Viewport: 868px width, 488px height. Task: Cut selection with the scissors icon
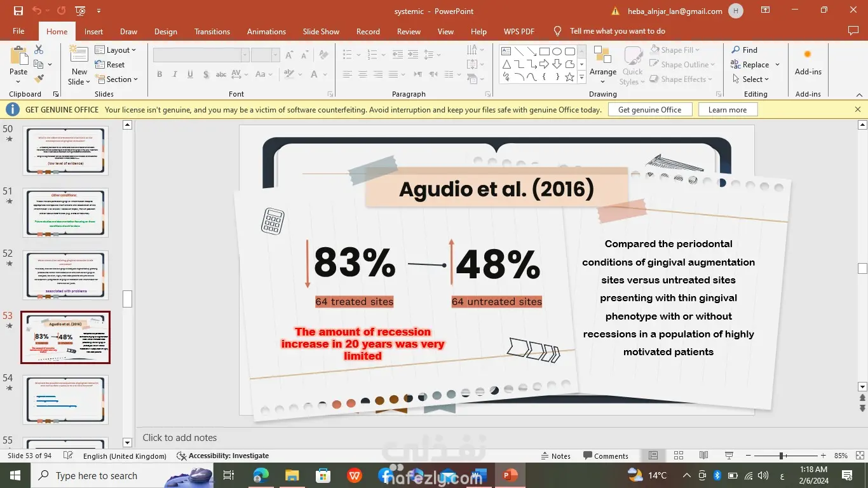pos(39,50)
